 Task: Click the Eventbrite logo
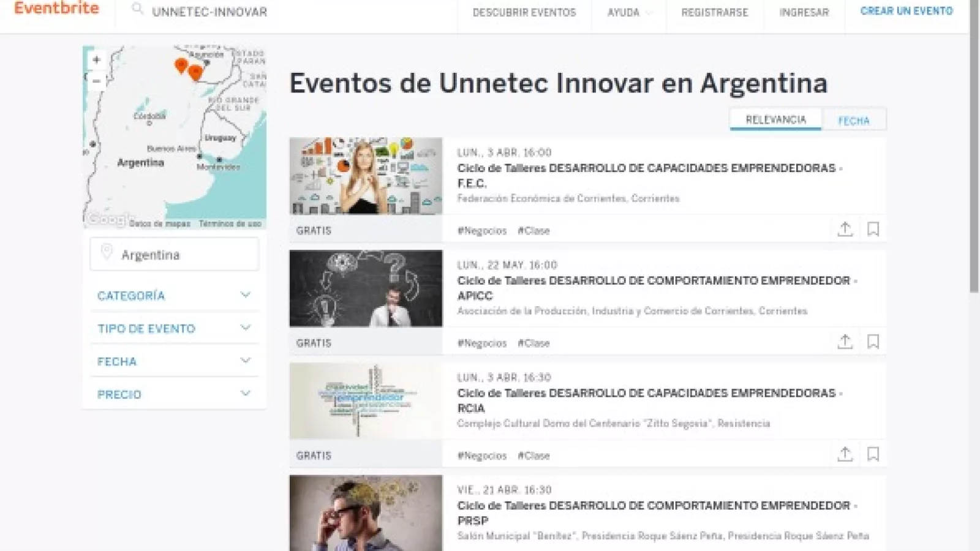click(56, 9)
